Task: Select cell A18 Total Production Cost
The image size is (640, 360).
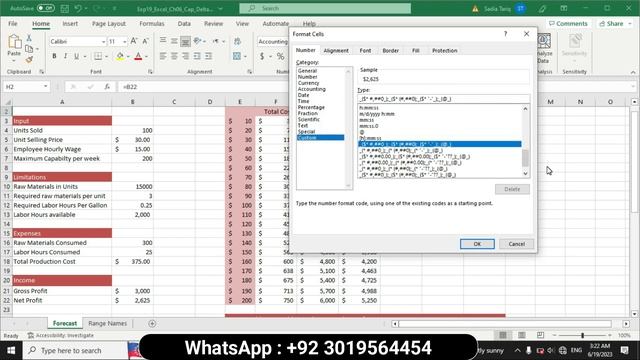Action: point(62,261)
